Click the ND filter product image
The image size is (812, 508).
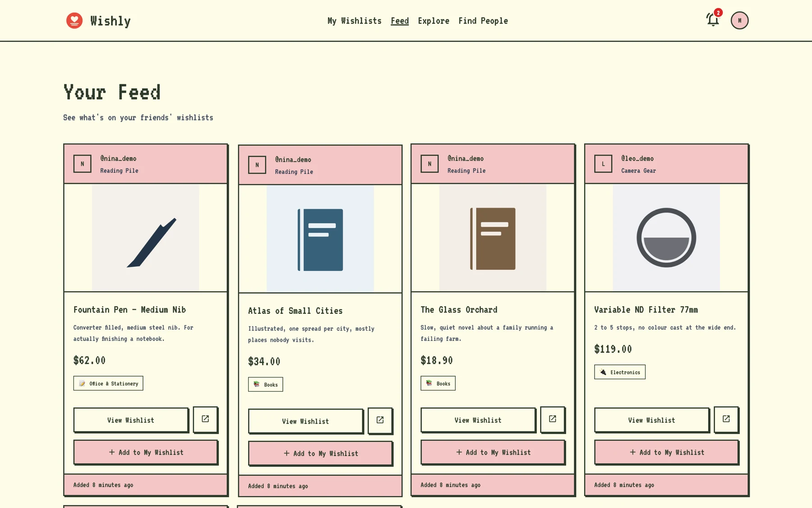pyautogui.click(x=666, y=238)
